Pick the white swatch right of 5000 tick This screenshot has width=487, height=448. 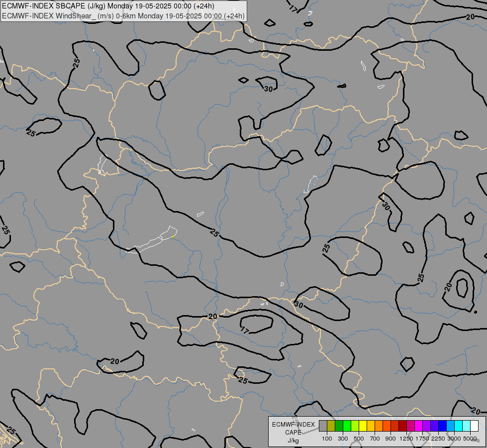474,426
